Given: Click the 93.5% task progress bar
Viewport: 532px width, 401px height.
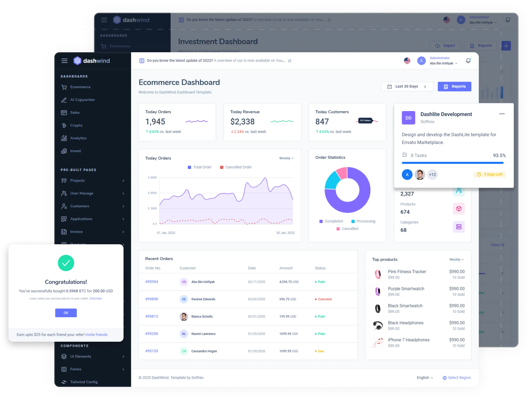Looking at the screenshot, I should pos(454,163).
